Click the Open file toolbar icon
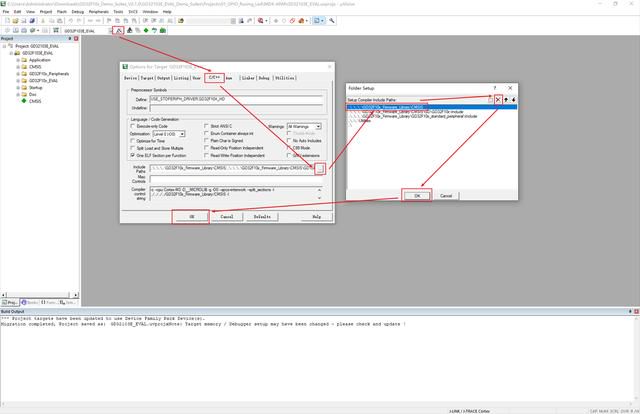The height and width of the screenshot is (414, 640). coord(16,20)
